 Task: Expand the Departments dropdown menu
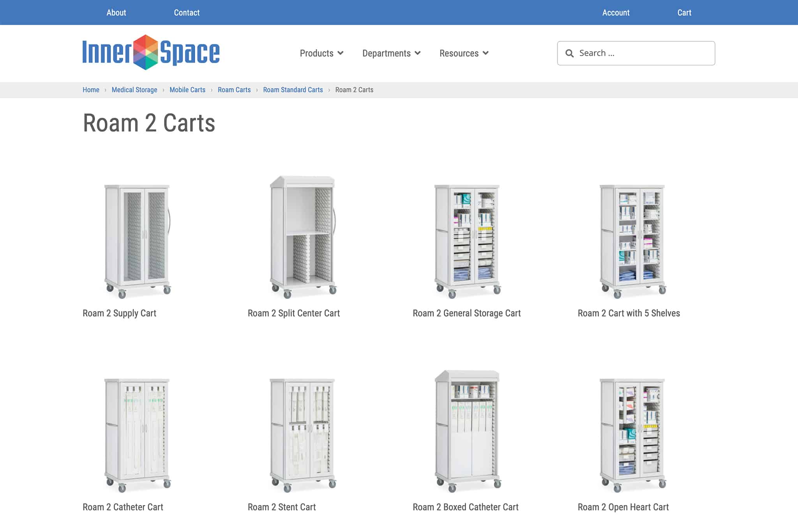[391, 53]
